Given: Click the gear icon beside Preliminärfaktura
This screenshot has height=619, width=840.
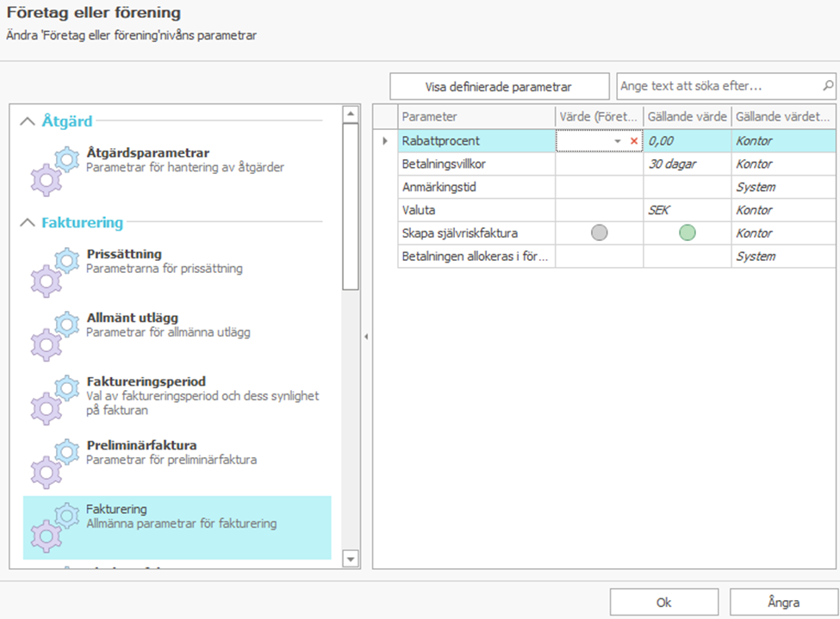Looking at the screenshot, I should (55, 462).
